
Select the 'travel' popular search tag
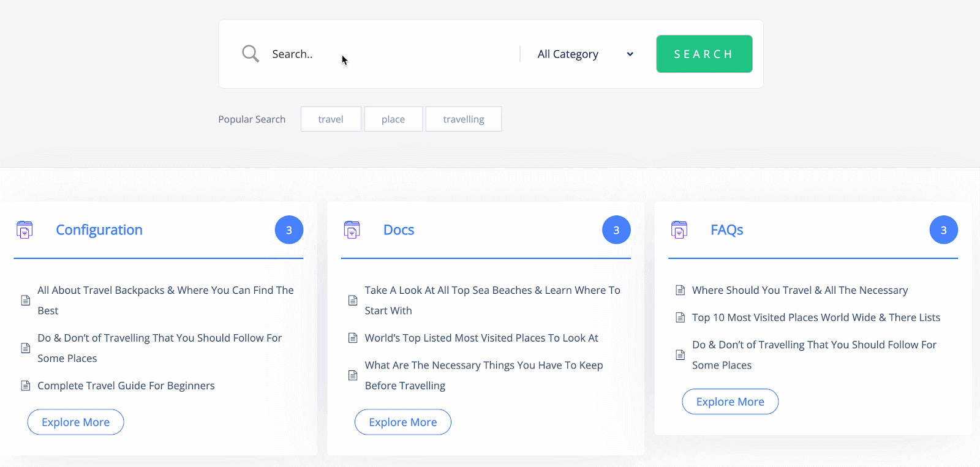coord(331,119)
